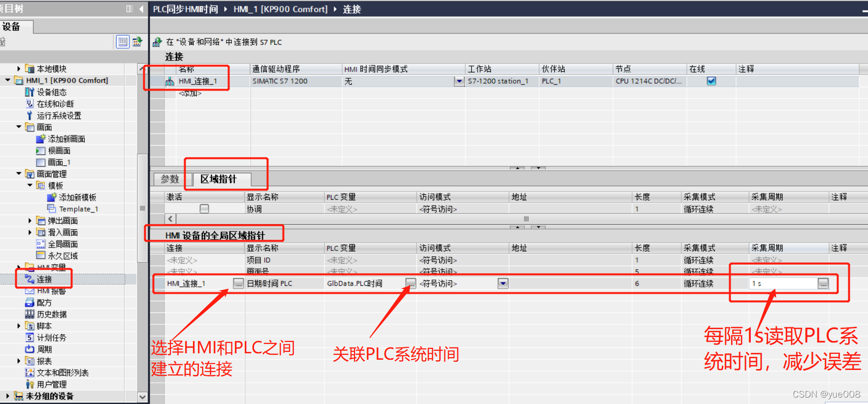
Task: Click project tree scroll down arrow
Action: pyautogui.click(x=142, y=397)
